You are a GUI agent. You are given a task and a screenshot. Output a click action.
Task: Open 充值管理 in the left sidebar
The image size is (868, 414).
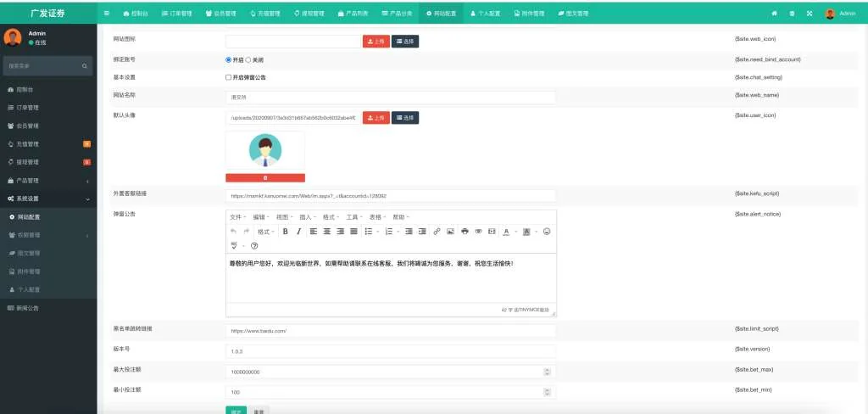(48, 144)
